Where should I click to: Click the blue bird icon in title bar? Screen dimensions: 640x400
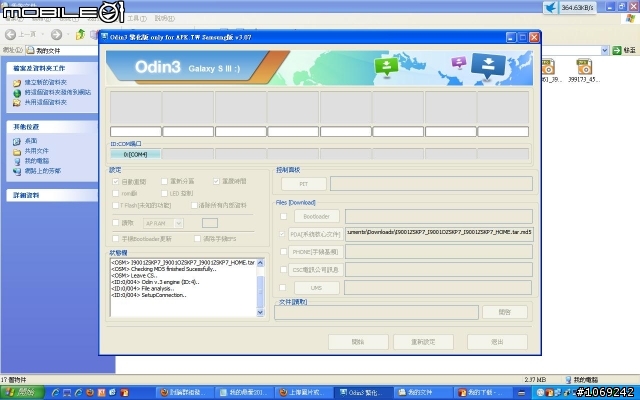click(550, 8)
